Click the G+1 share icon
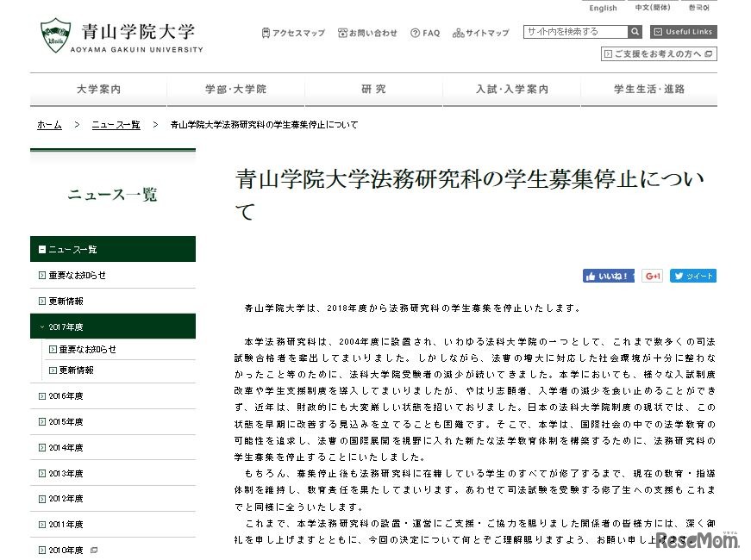 651,276
